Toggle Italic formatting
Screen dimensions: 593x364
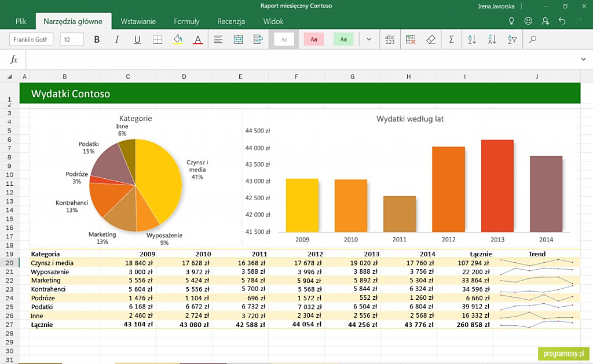117,39
